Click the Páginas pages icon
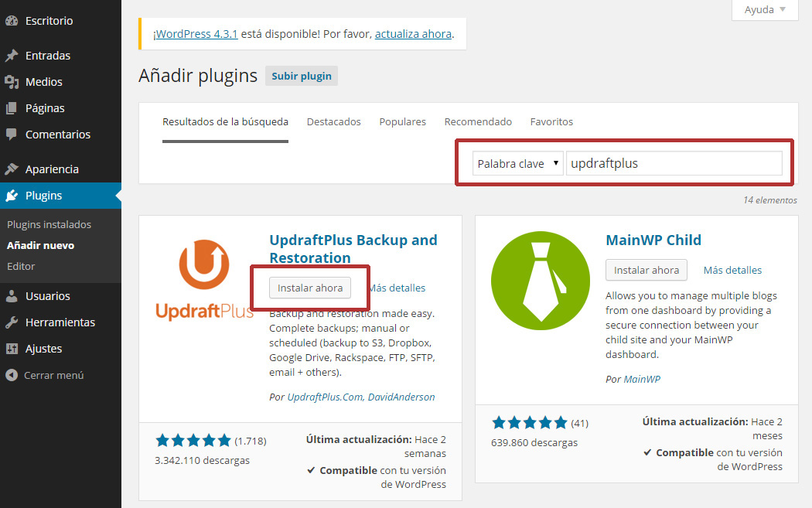This screenshot has height=508, width=812. (12, 108)
